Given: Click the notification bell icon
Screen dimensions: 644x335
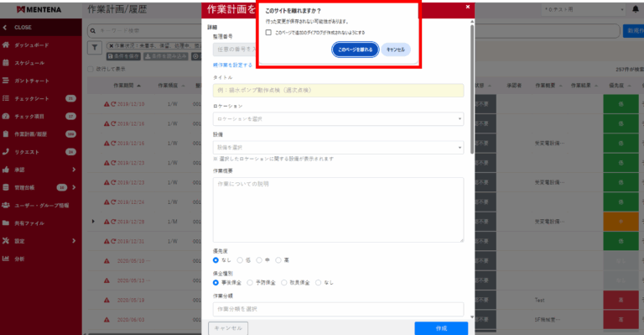Looking at the screenshot, I should [636, 9].
